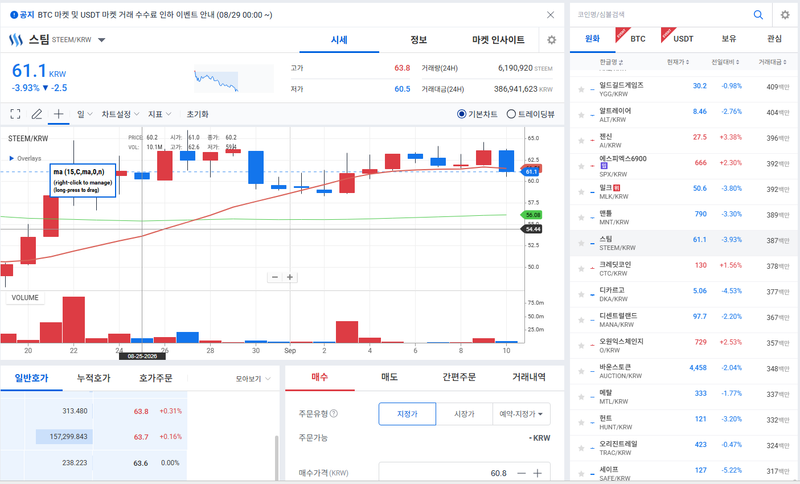Open the 예약-지정가 dropdown
Viewport: 800px width, 484px height.
click(521, 414)
